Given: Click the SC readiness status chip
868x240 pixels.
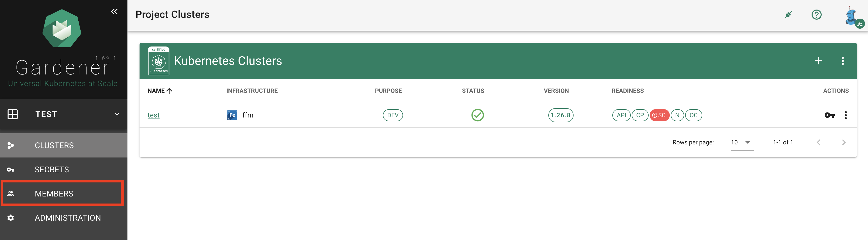Looking at the screenshot, I should tap(659, 115).
